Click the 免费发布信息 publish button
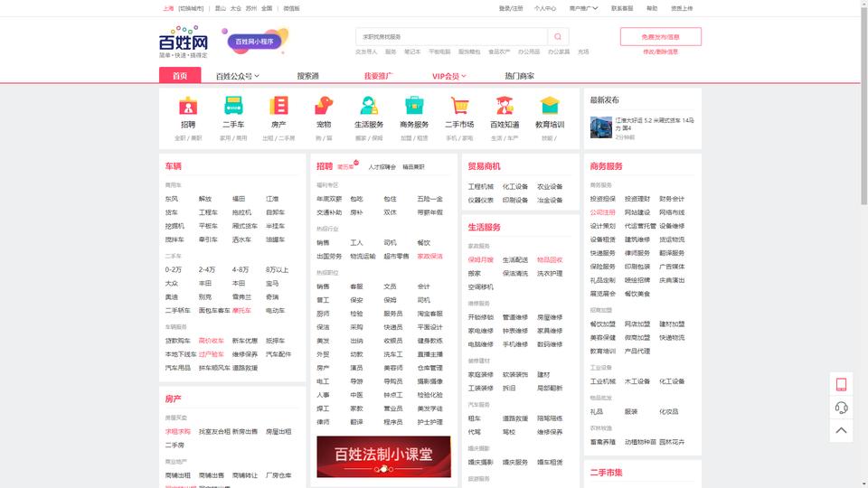Image resolution: width=868 pixels, height=488 pixels. 660,36
